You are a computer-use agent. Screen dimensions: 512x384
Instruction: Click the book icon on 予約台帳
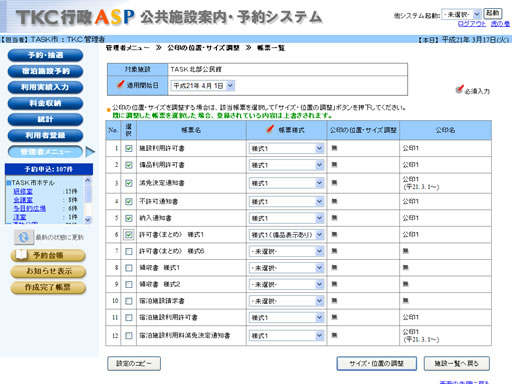(21, 255)
